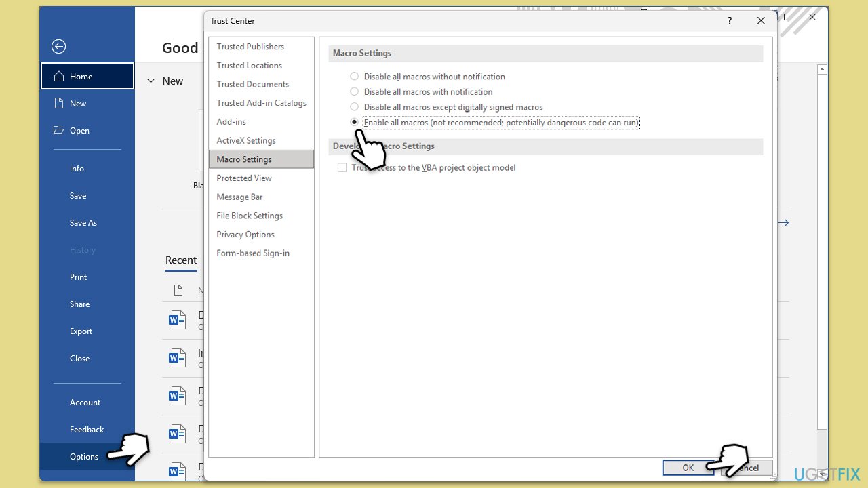This screenshot has height=488, width=868.
Task: Open Form-based Sign-in category
Action: [261, 253]
